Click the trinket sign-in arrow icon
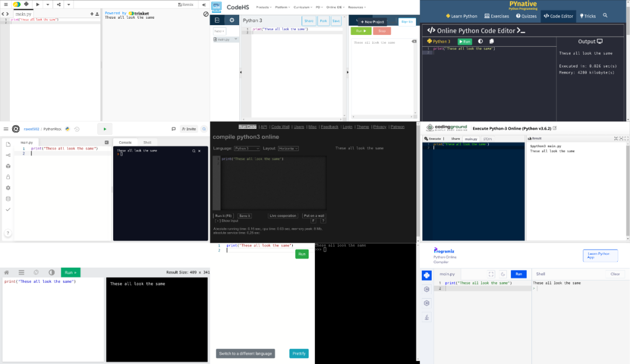 pos(204,5)
